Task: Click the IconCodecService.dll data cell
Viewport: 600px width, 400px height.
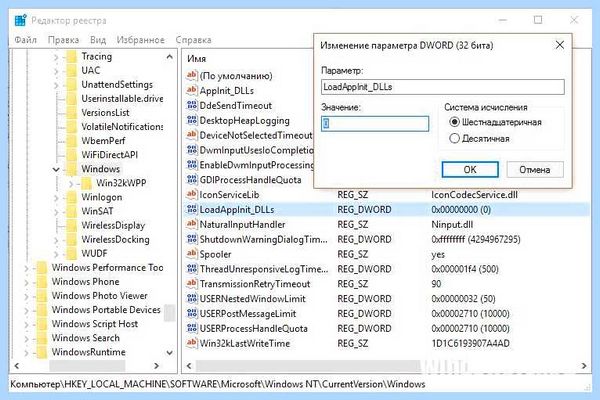Action: coord(474,195)
